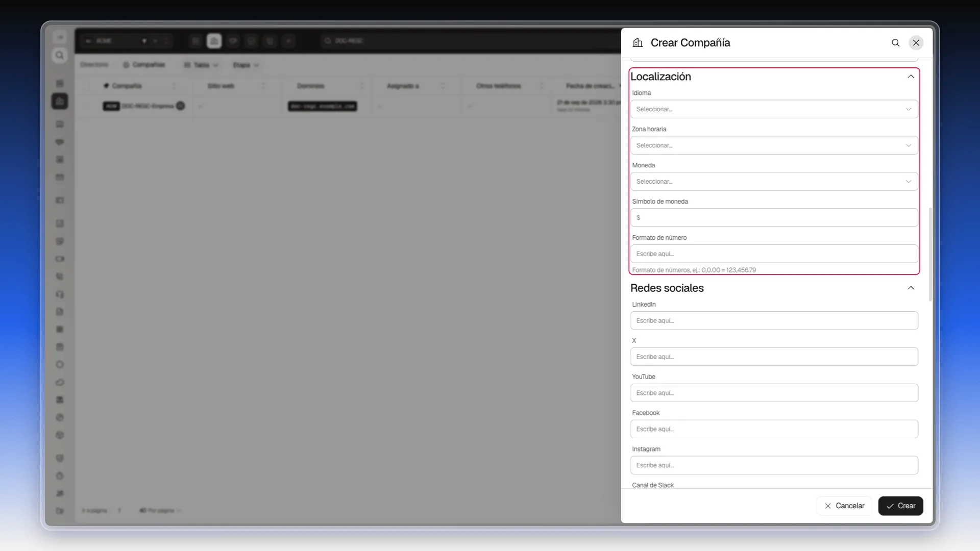Click the Instagram input field
Image resolution: width=980 pixels, height=551 pixels.
(774, 466)
